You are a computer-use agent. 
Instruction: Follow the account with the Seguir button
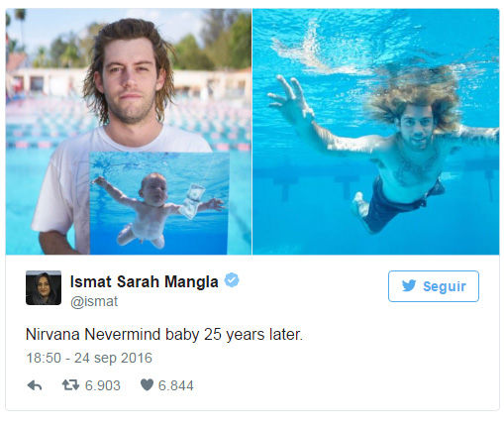pos(434,286)
